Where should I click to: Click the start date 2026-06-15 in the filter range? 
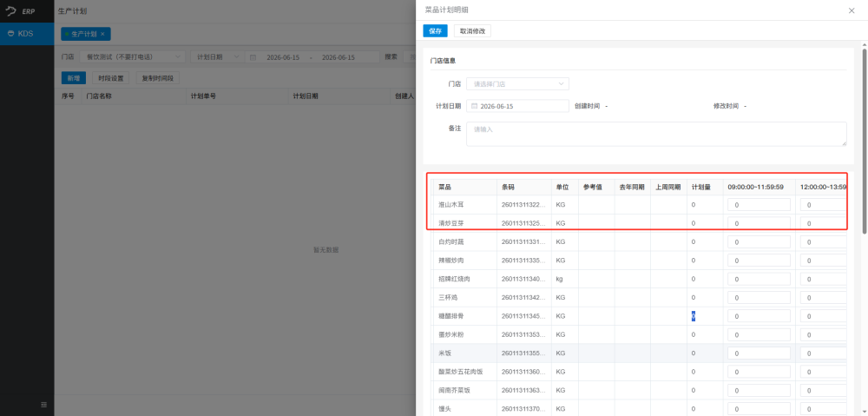283,57
